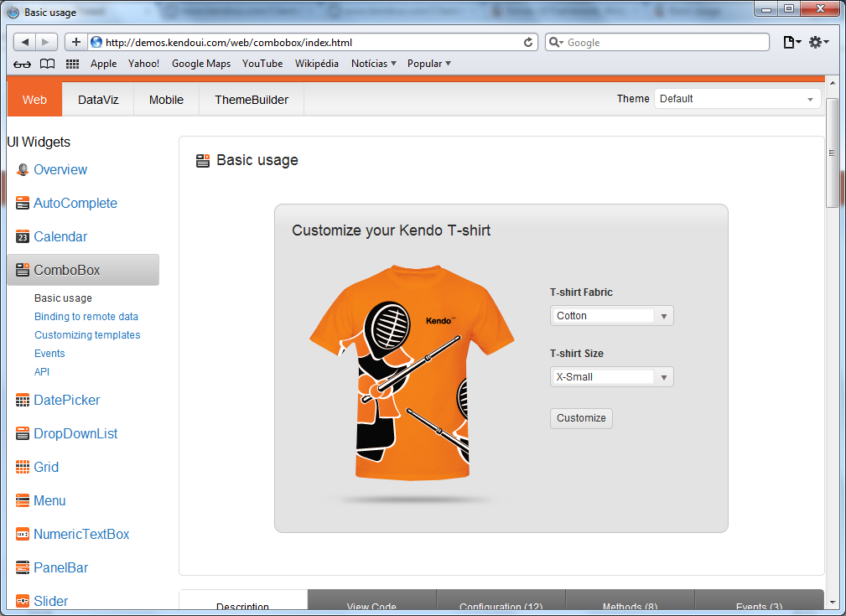Show bookmarks with the open book icon
846x616 pixels.
[x=48, y=65]
